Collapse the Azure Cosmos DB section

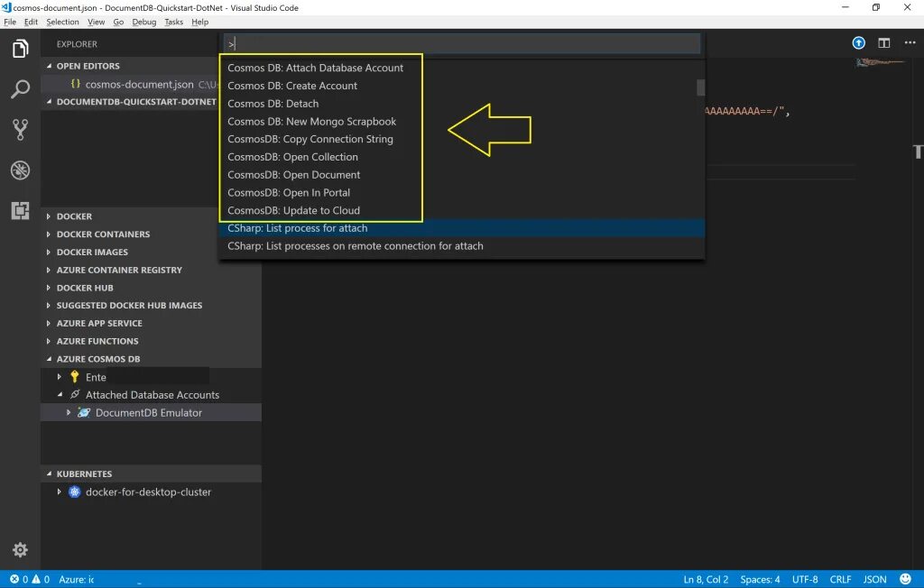pyautogui.click(x=50, y=359)
